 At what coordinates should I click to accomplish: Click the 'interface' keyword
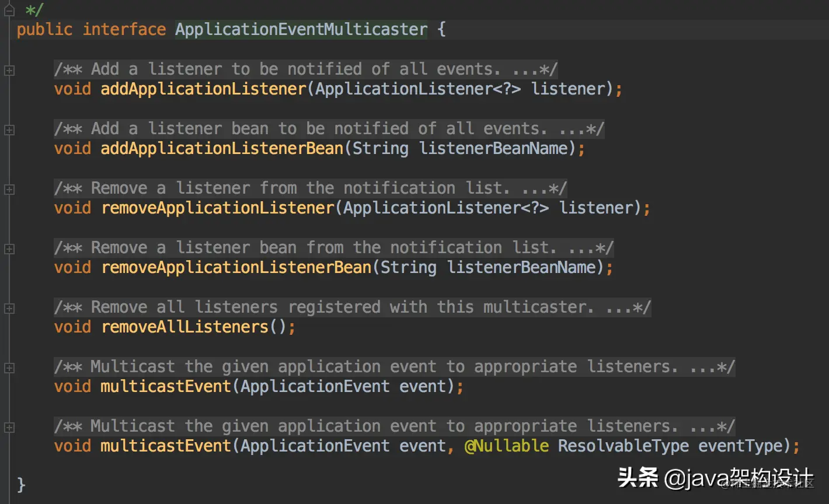click(124, 30)
